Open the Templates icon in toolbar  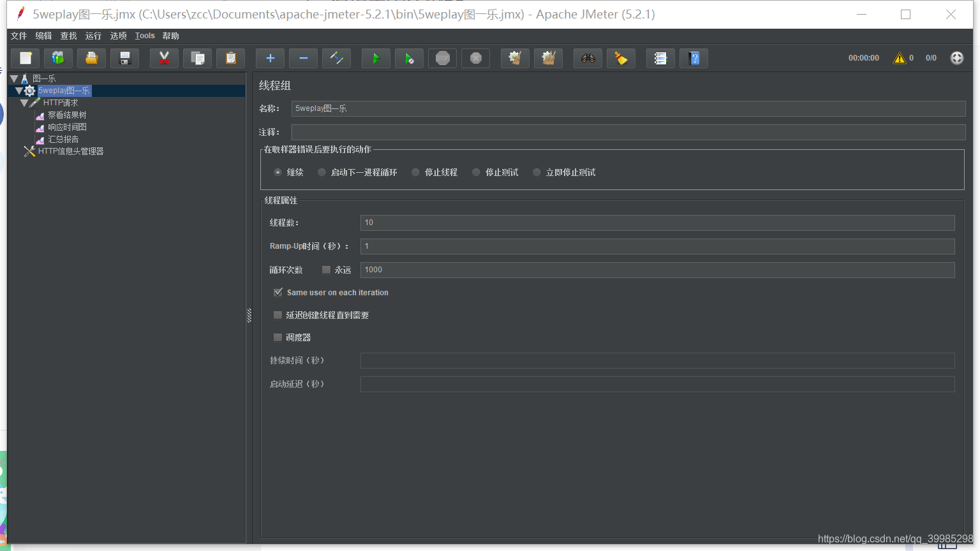click(59, 58)
